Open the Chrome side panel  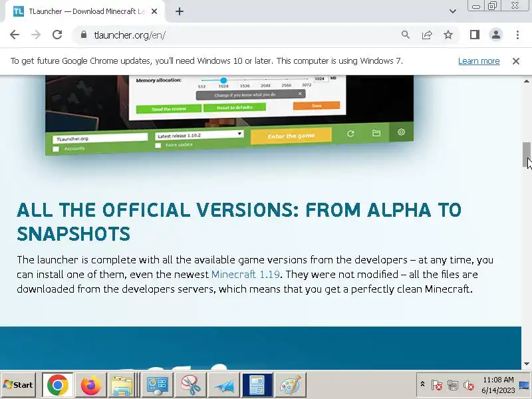point(475,35)
